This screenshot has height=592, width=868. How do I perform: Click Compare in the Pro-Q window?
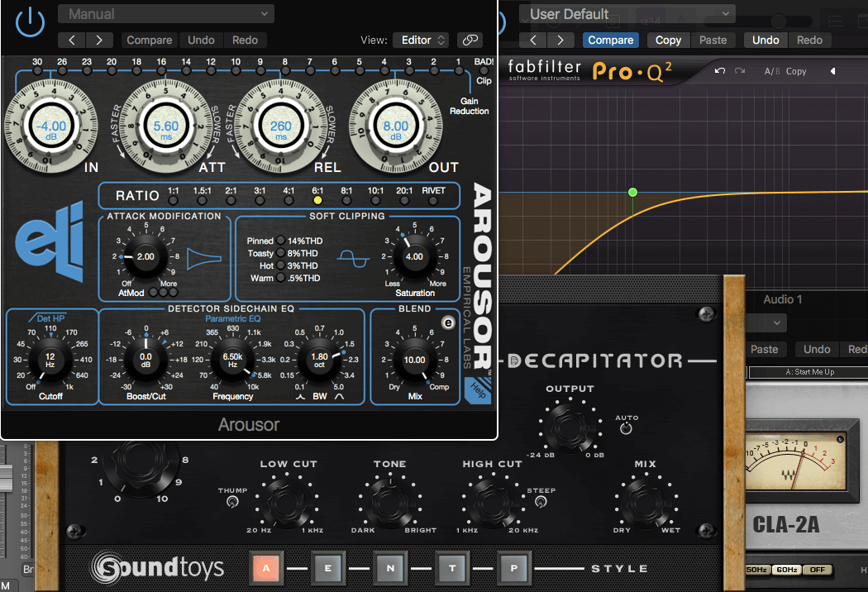pos(611,40)
